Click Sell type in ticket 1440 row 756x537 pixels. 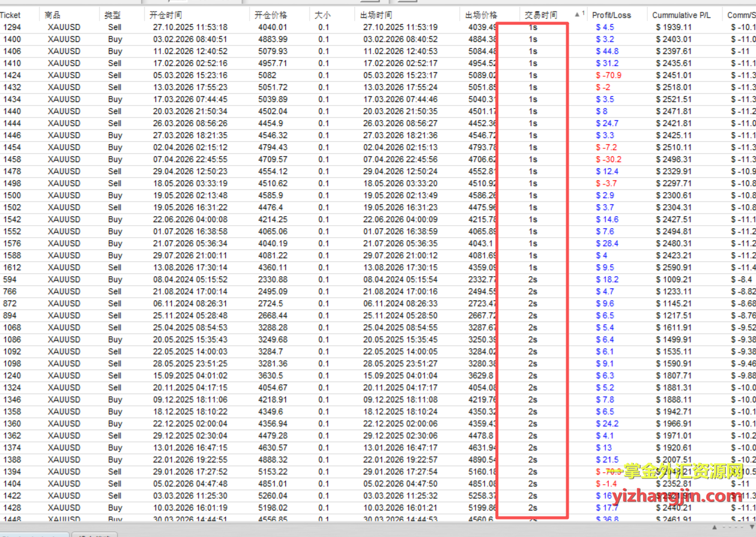point(115,111)
